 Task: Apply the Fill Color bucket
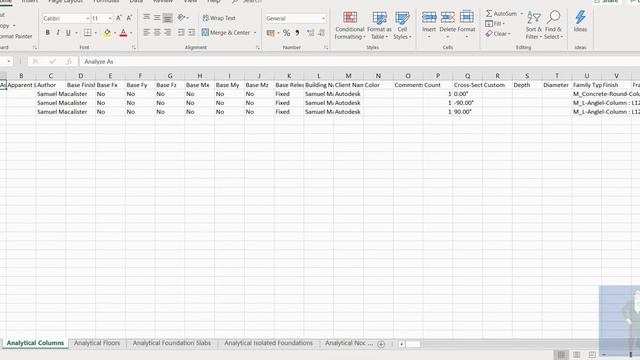[107, 33]
